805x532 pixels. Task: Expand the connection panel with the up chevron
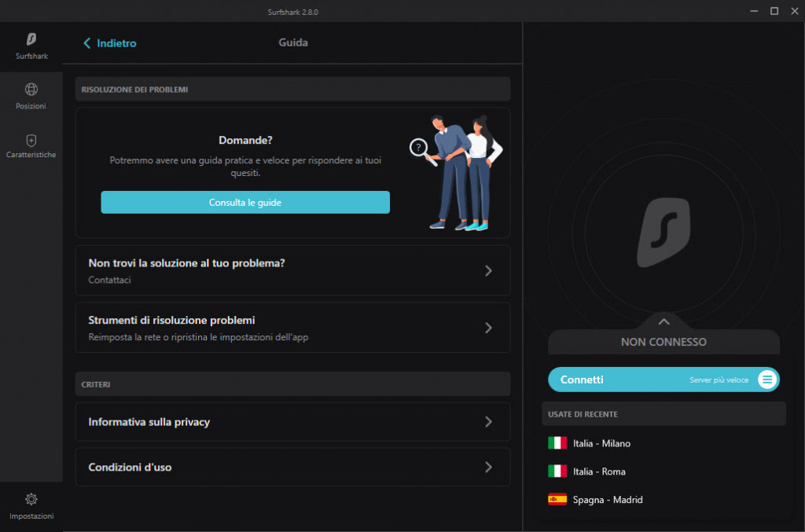pyautogui.click(x=663, y=321)
